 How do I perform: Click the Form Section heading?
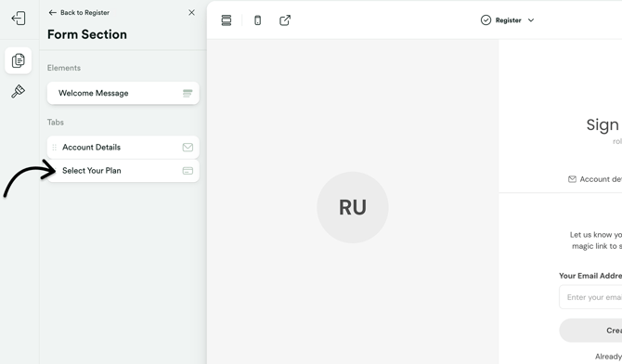[87, 34]
